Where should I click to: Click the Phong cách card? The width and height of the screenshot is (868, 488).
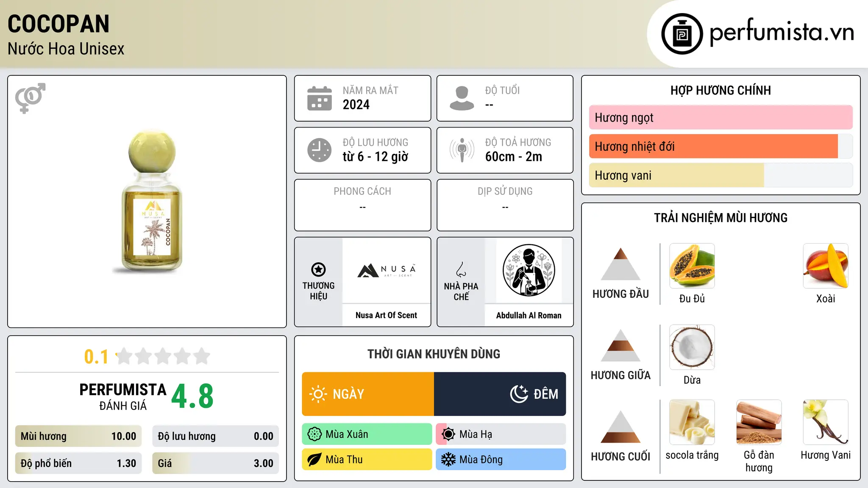pos(363,205)
